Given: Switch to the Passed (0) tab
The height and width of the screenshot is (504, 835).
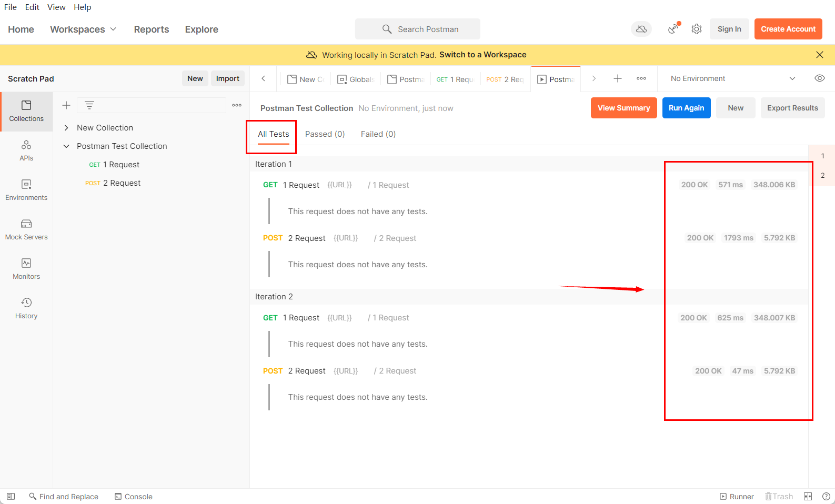Looking at the screenshot, I should point(325,134).
